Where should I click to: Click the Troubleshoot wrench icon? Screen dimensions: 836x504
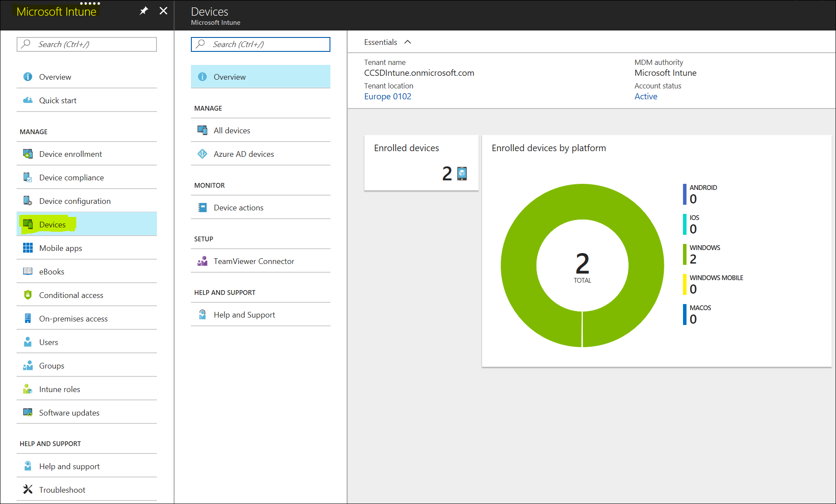click(28, 490)
